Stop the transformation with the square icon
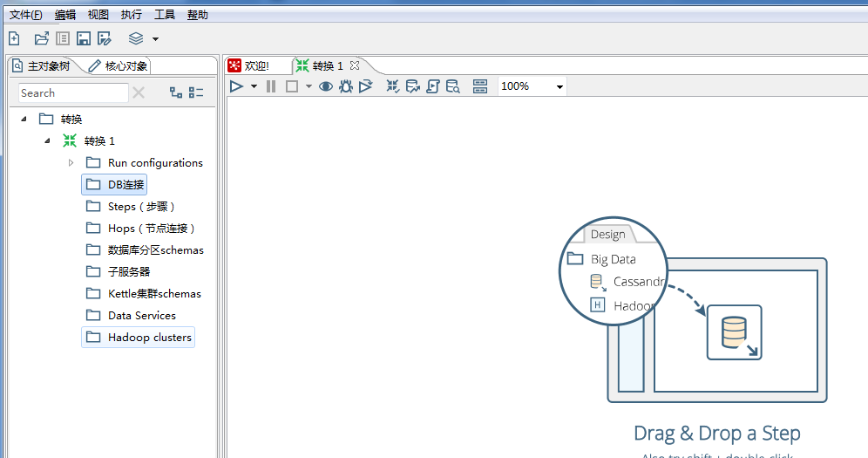 [292, 86]
